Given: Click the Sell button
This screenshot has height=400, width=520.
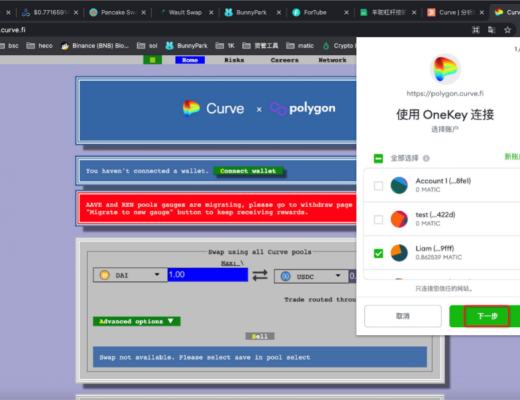Looking at the screenshot, I should 260,336.
